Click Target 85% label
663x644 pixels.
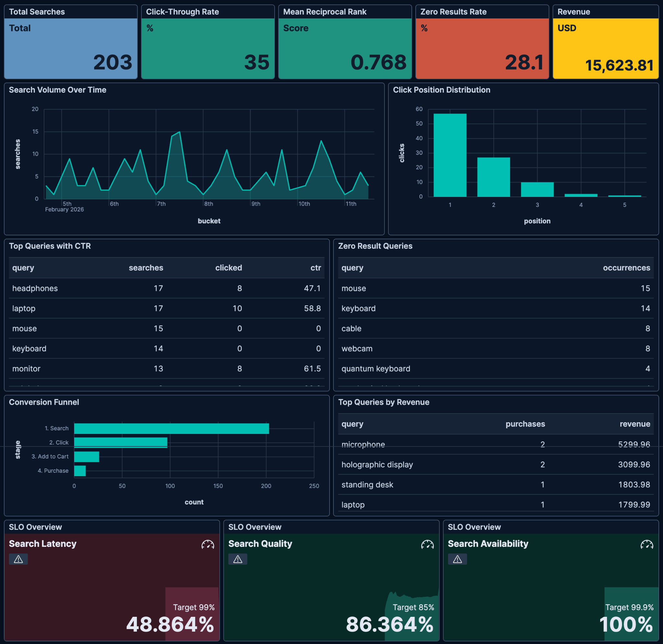click(413, 607)
